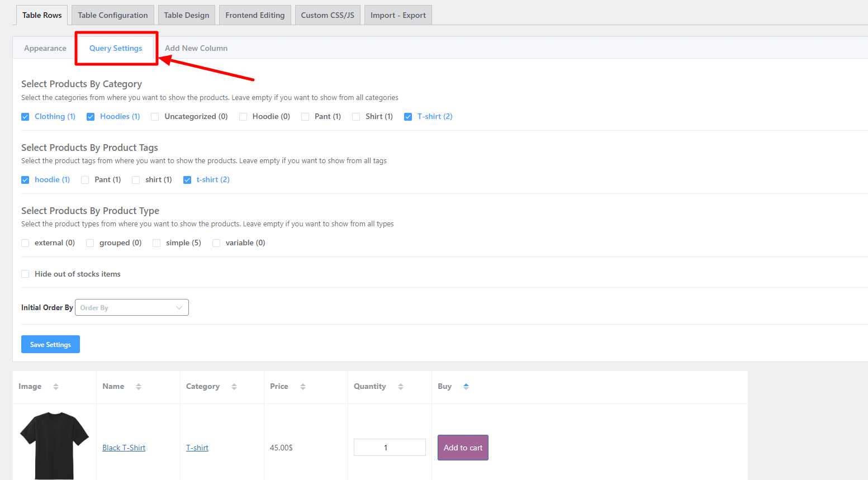Click Add to cart for Black T-Shirt
The width and height of the screenshot is (868, 480).
(x=463, y=448)
